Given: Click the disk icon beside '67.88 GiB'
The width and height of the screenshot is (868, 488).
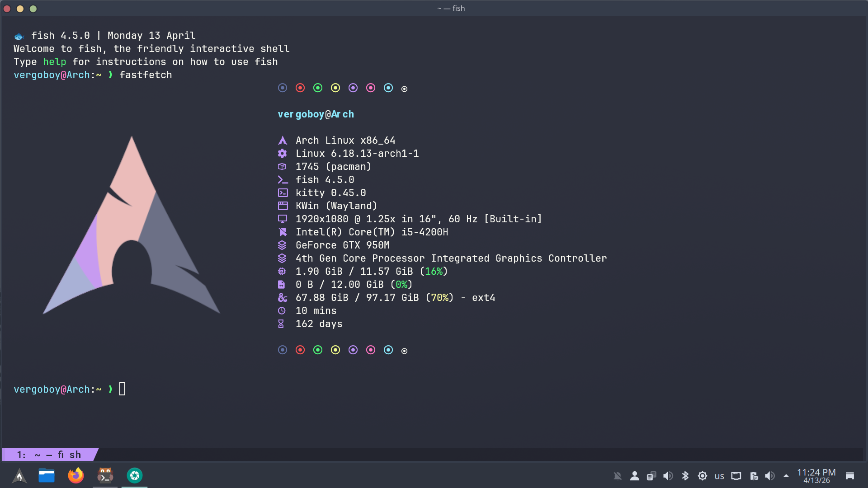Looking at the screenshot, I should point(283,298).
